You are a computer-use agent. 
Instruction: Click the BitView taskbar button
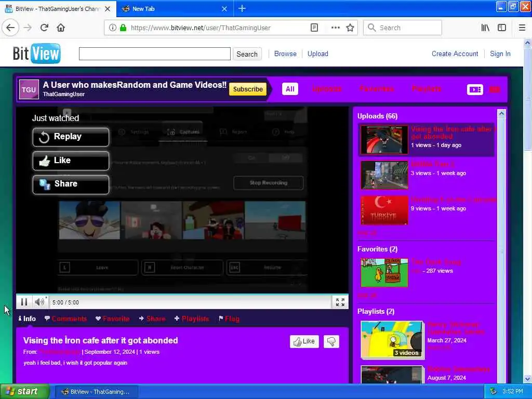(x=96, y=392)
